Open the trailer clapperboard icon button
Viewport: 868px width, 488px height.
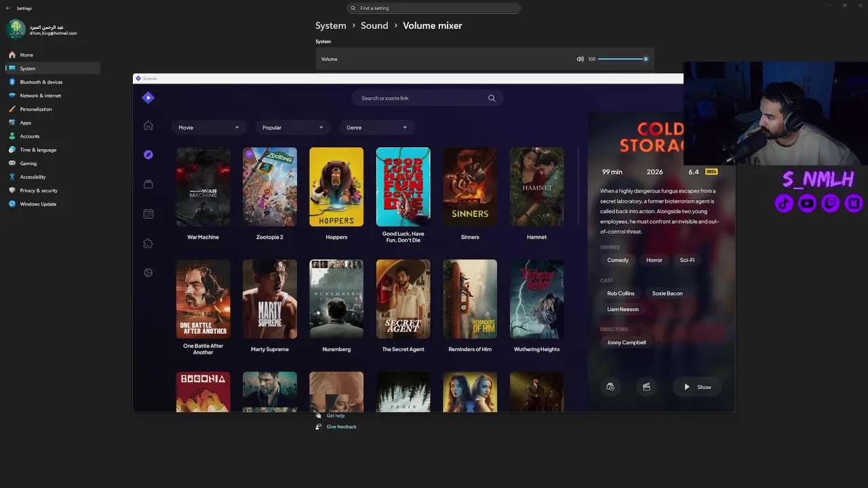point(646,387)
